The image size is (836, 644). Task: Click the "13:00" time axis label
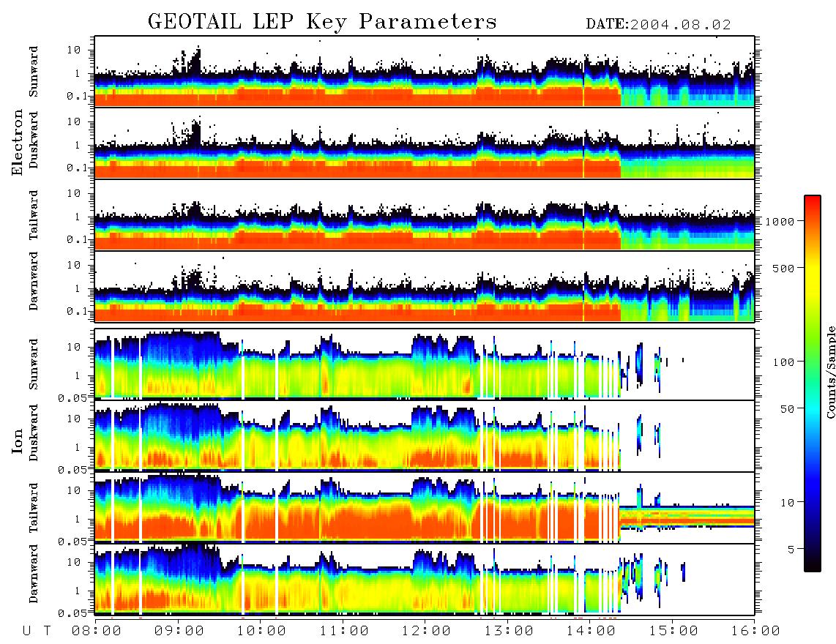coord(509,631)
